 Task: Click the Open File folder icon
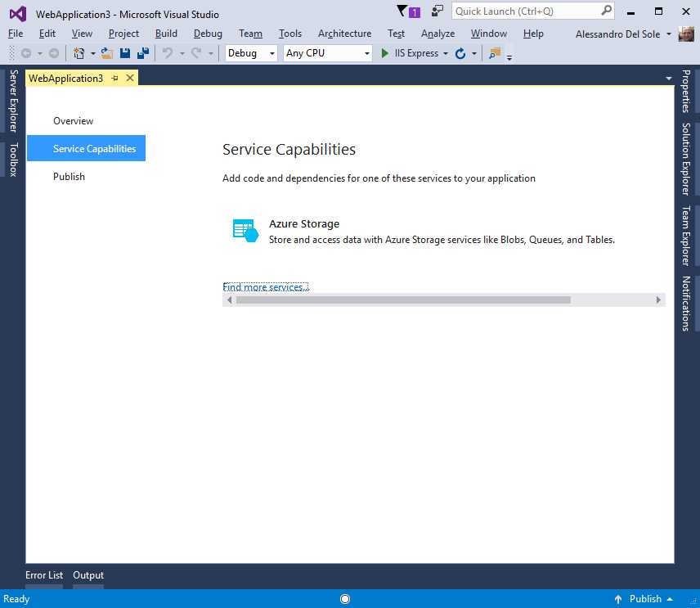click(106, 53)
